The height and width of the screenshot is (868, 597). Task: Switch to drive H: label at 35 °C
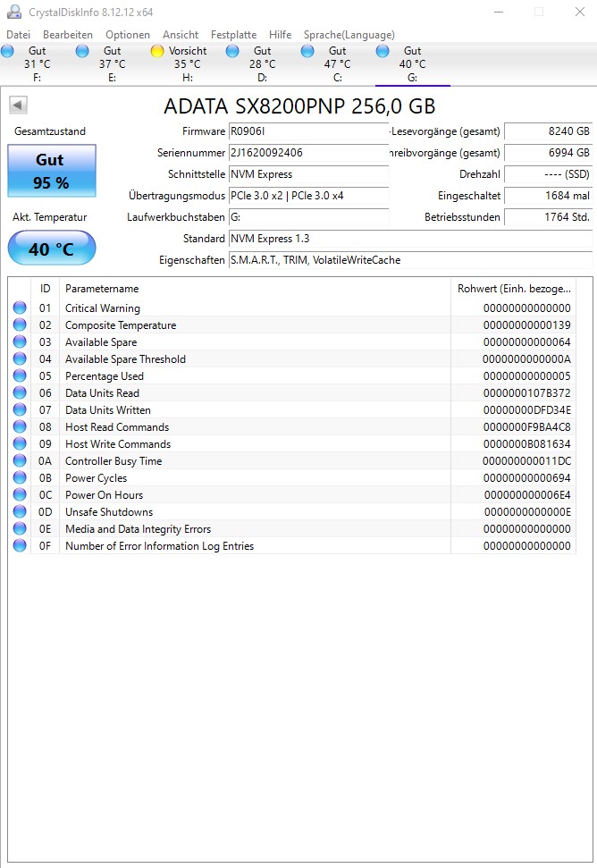[x=188, y=64]
